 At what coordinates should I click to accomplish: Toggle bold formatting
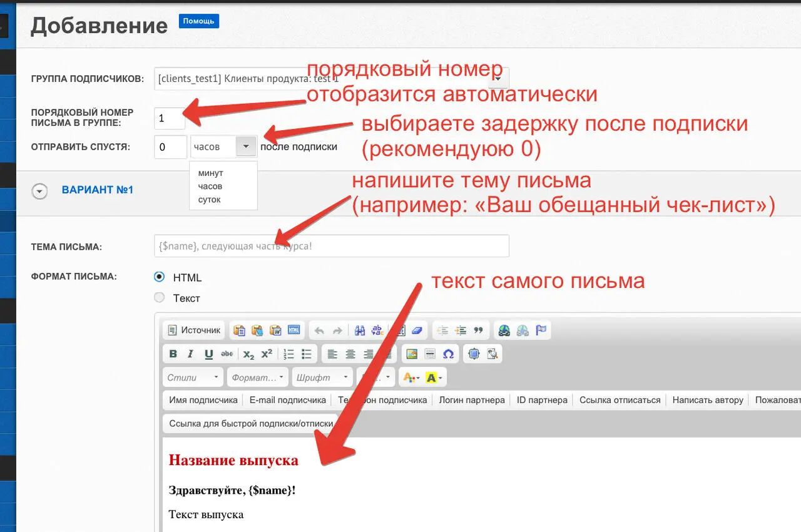click(x=173, y=354)
